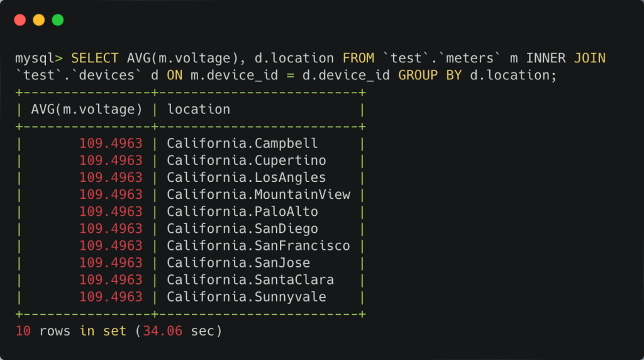Click the mysql> prompt text
644x360 pixels.
[x=38, y=59]
